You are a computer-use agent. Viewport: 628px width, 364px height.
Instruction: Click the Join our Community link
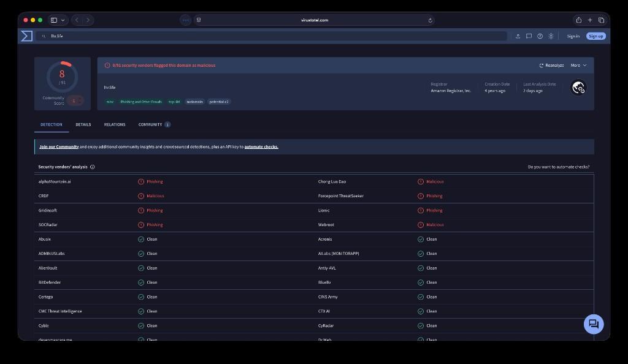[x=59, y=147]
